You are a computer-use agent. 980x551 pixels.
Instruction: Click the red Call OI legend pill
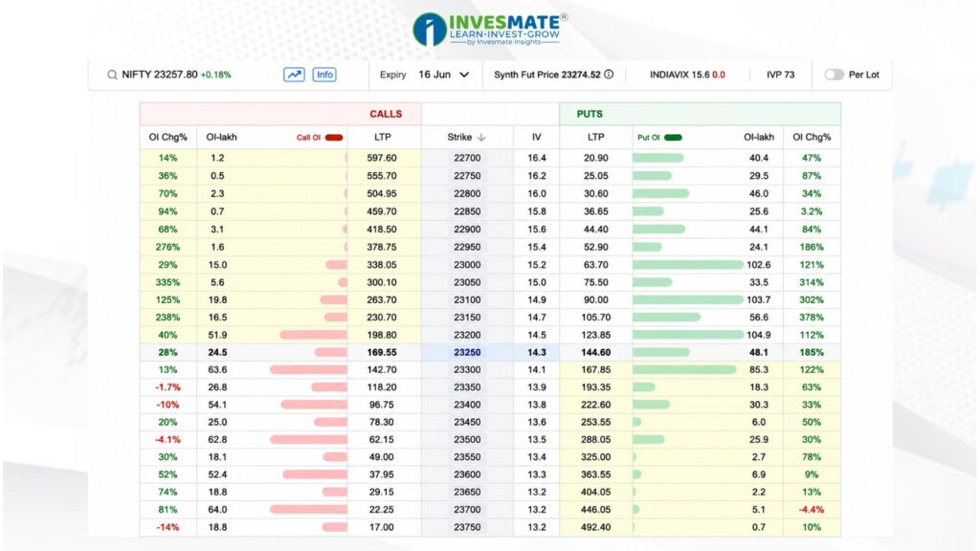click(x=334, y=138)
